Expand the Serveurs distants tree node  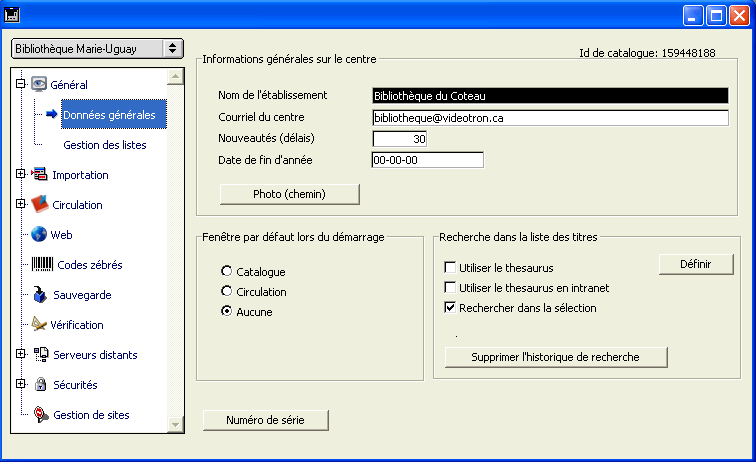[x=20, y=354]
